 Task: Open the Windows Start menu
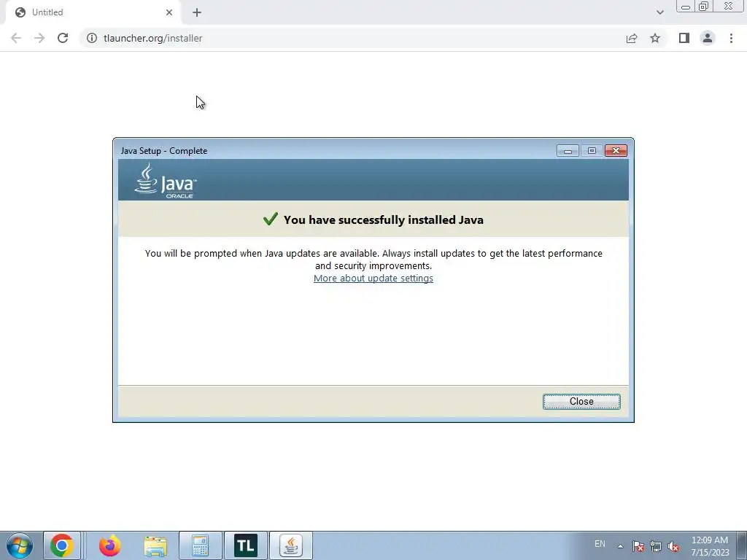coord(20,545)
